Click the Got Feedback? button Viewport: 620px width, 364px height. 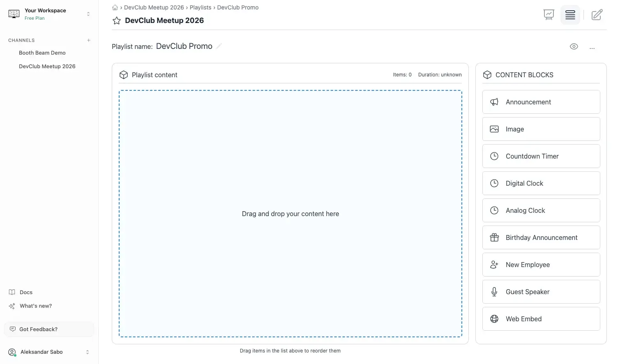49,329
